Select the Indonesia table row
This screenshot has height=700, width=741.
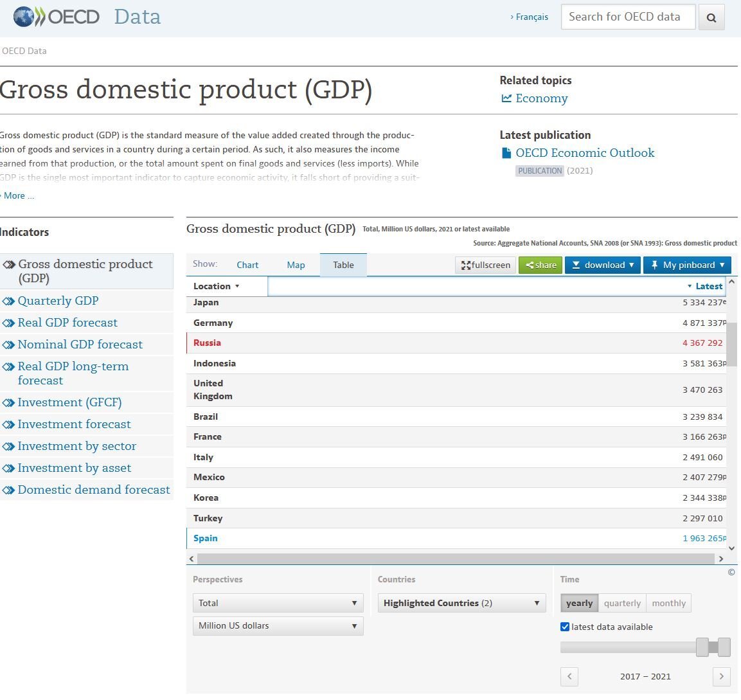pyautogui.click(x=456, y=363)
